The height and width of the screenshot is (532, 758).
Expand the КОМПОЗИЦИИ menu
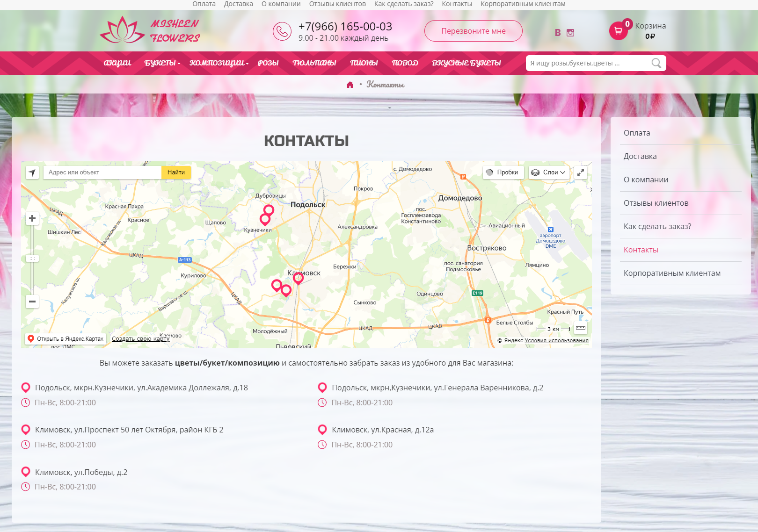coord(217,63)
